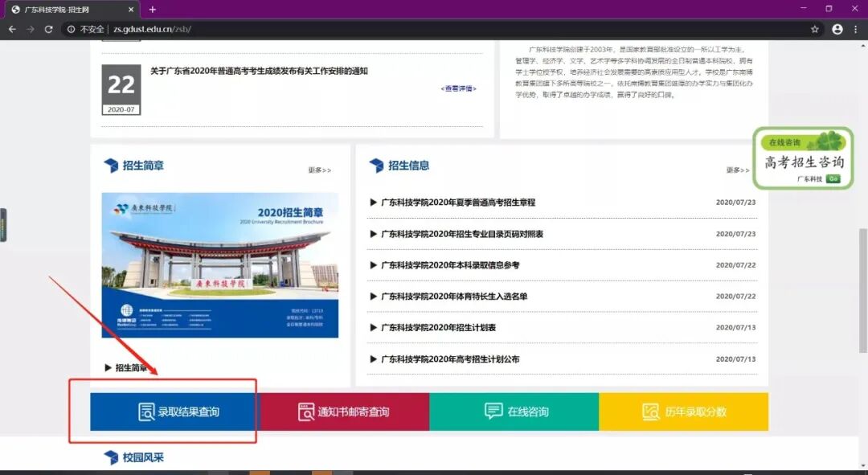Click the 校园风采 section heading

(x=143, y=457)
